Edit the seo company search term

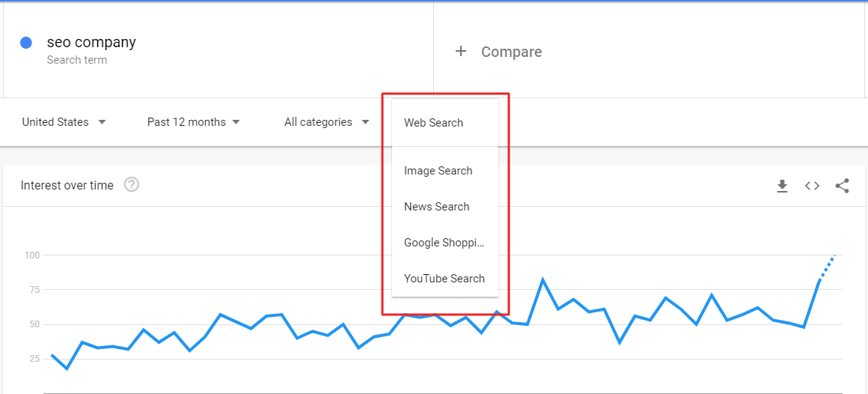(x=91, y=42)
